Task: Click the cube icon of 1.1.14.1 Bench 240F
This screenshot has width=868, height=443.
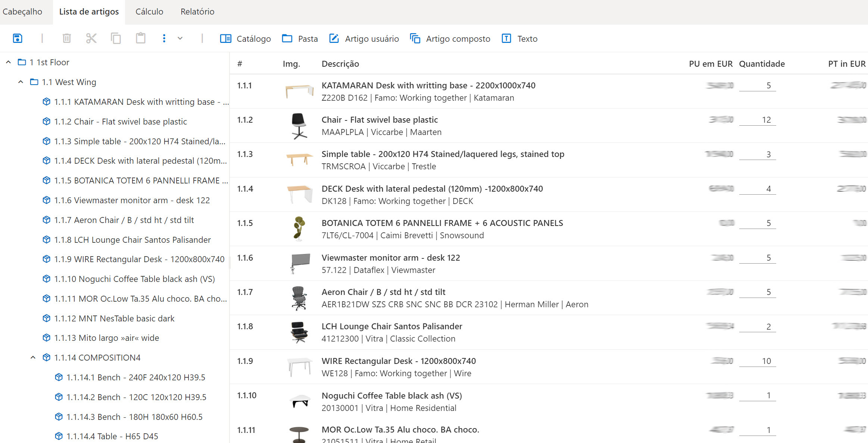Action: 59,377
